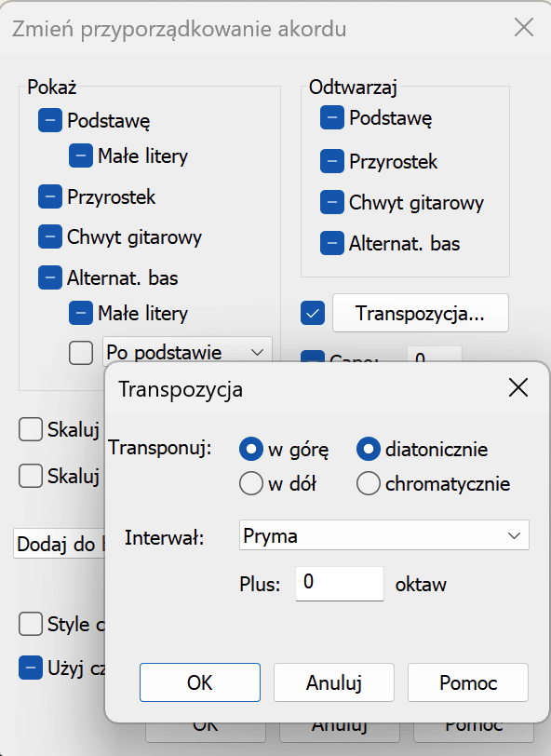
Task: Toggle the Style checkbox
Action: [x=31, y=624]
